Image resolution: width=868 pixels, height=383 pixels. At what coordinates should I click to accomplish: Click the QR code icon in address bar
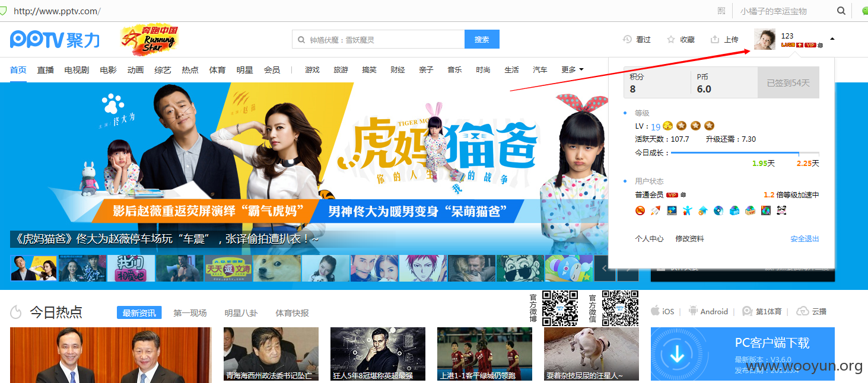(x=721, y=11)
